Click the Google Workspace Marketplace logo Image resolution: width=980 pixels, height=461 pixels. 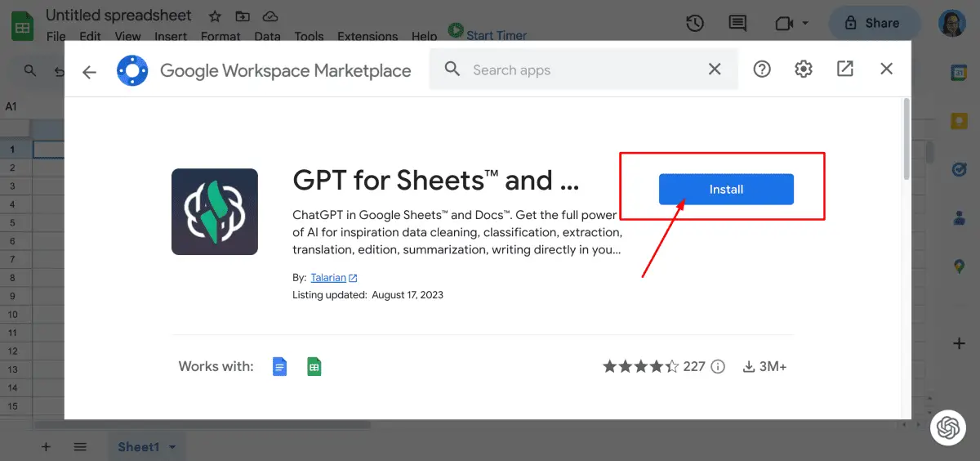click(x=132, y=70)
